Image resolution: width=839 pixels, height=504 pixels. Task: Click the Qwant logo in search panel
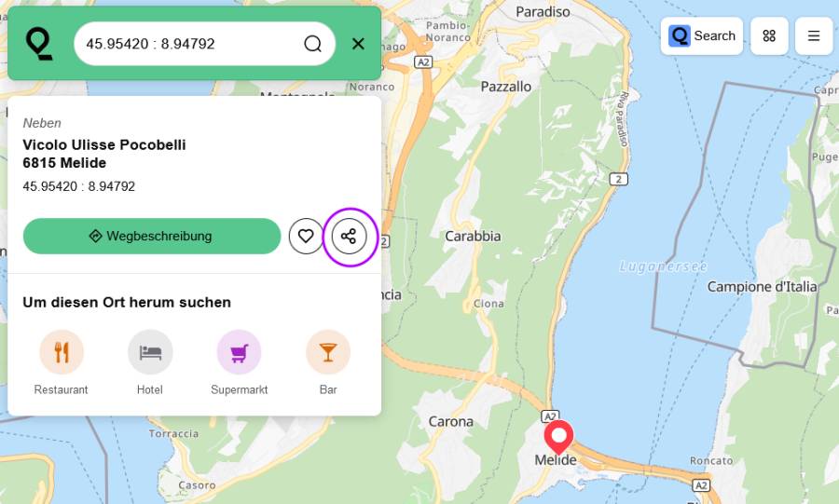point(39,44)
